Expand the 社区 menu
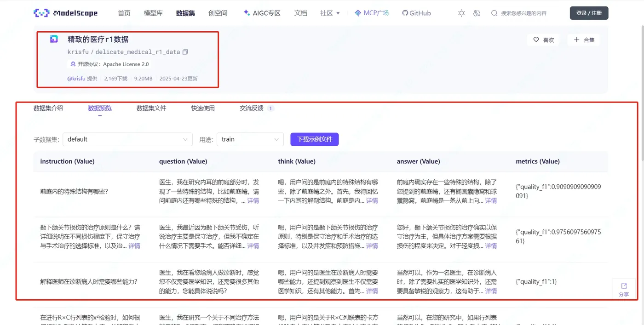 click(330, 13)
